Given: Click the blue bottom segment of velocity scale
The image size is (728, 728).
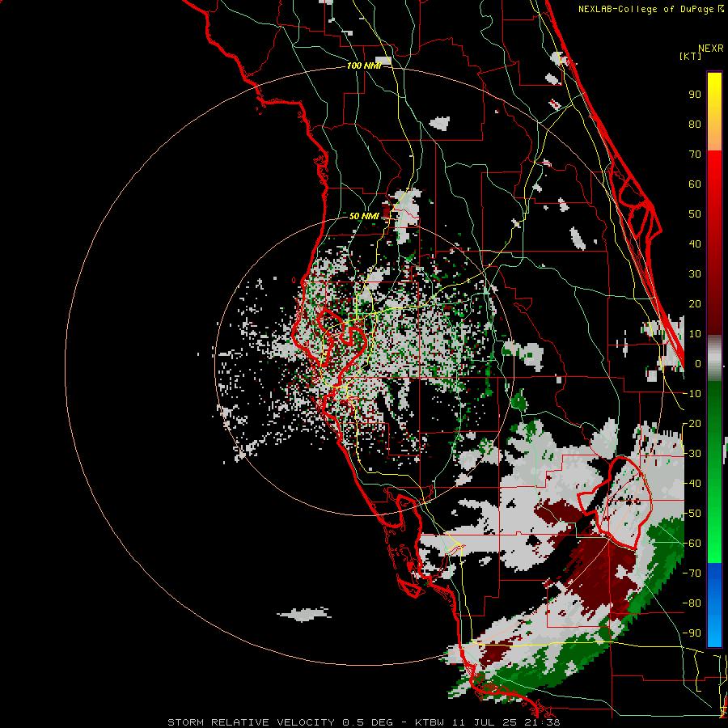Looking at the screenshot, I should [714, 604].
